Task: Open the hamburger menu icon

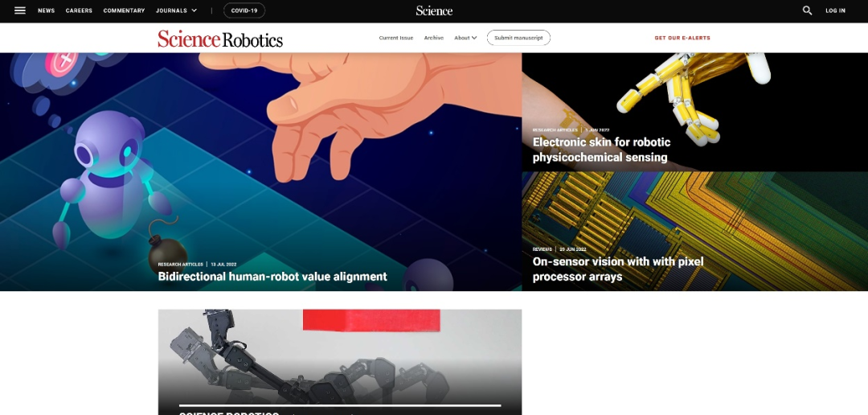Action: coord(20,10)
